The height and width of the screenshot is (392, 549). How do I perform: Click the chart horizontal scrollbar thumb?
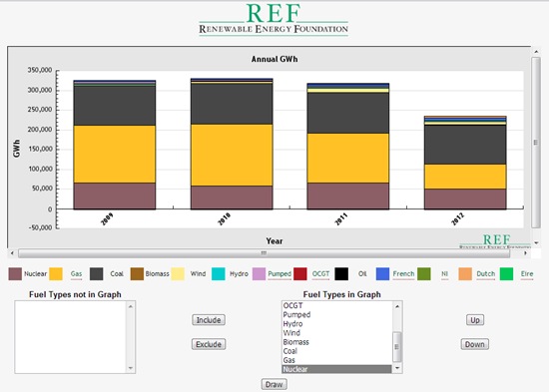[264, 253]
